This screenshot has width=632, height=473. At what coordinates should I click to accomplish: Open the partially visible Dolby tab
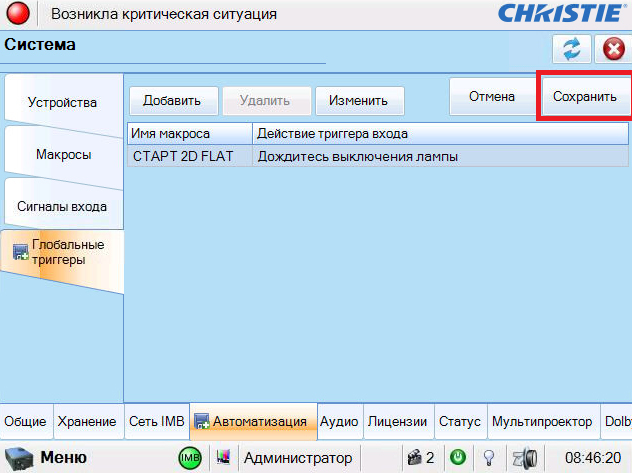pos(617,421)
